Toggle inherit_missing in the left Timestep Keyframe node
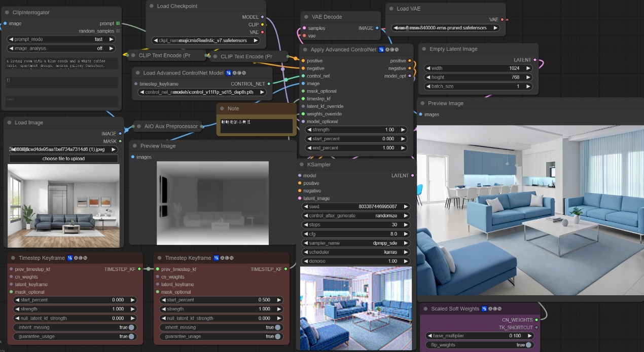Screen dimensions: 644x352 [x=131, y=327]
